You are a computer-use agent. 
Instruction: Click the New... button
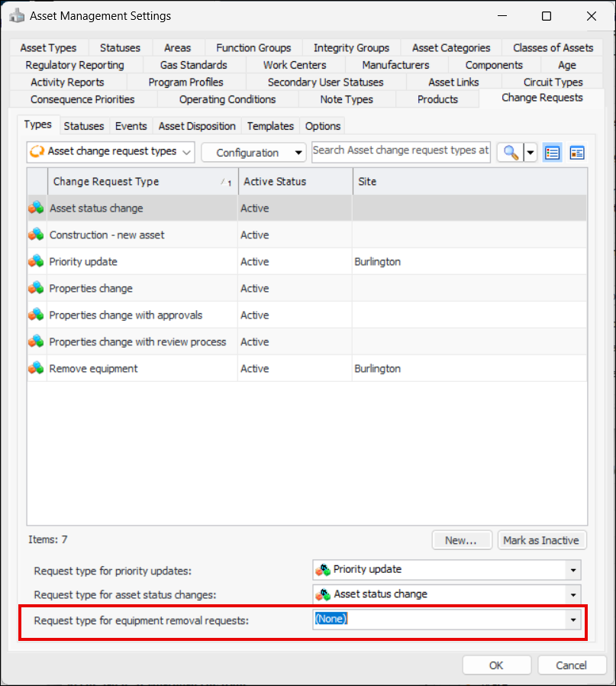[x=462, y=540]
